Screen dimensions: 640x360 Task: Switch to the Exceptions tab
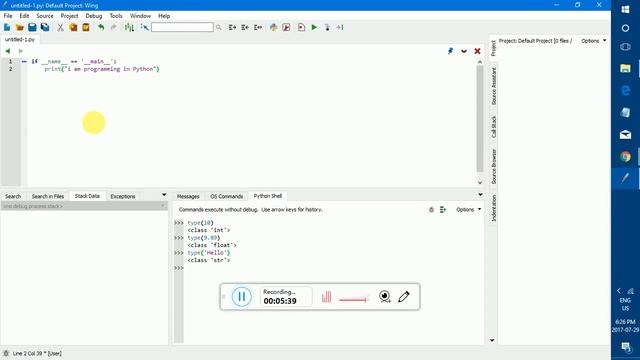[122, 196]
